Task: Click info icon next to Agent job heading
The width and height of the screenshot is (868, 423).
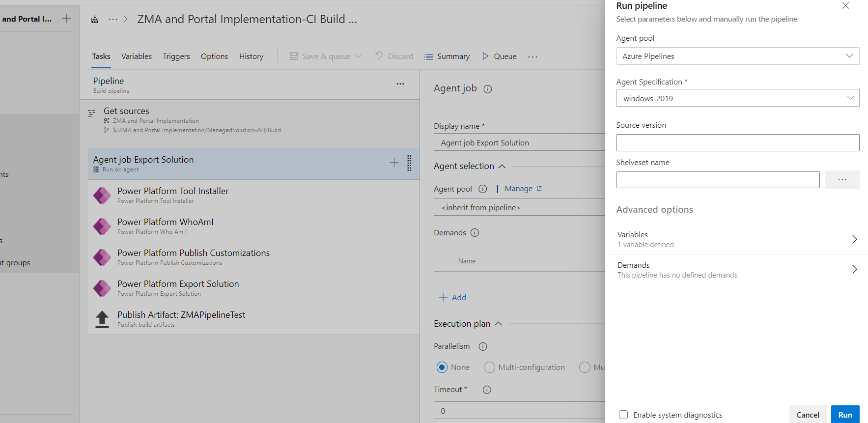Action: [488, 89]
